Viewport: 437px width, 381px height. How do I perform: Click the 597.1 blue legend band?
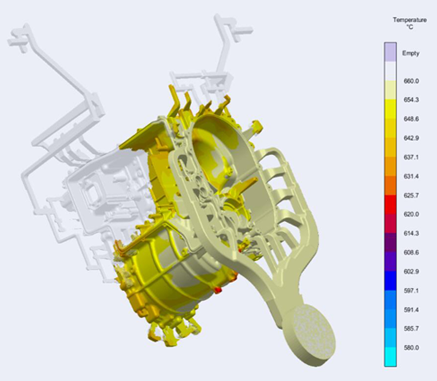(x=390, y=281)
